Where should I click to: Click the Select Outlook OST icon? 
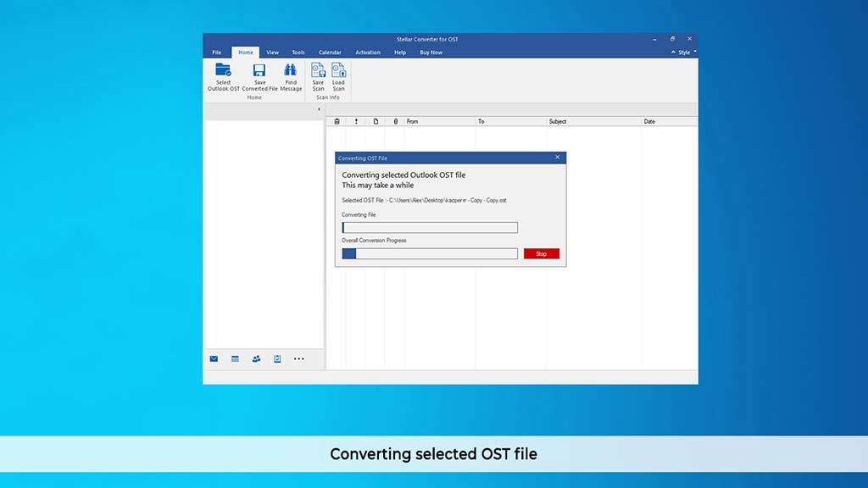tap(224, 70)
